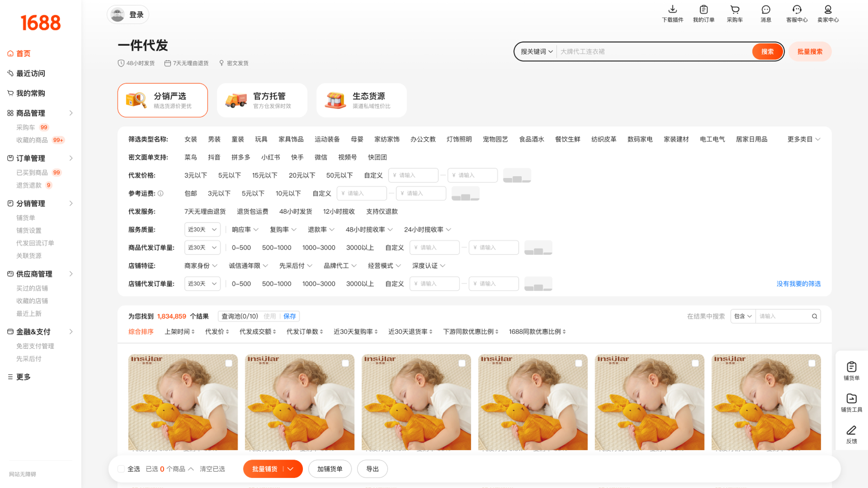Open the 搜关键词 dropdown
Screen dimensions: 868x488
(x=536, y=52)
